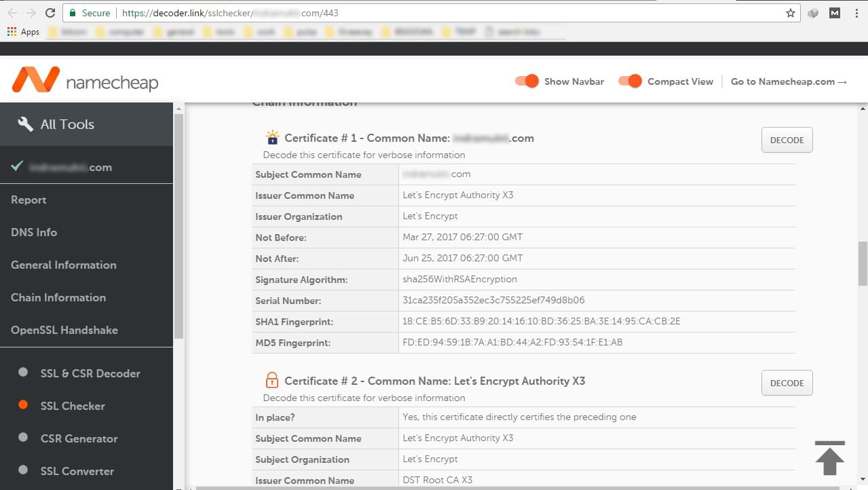Image resolution: width=868 pixels, height=490 pixels.
Task: Open the Apps shortcut in the bookmarks bar
Action: 22,31
